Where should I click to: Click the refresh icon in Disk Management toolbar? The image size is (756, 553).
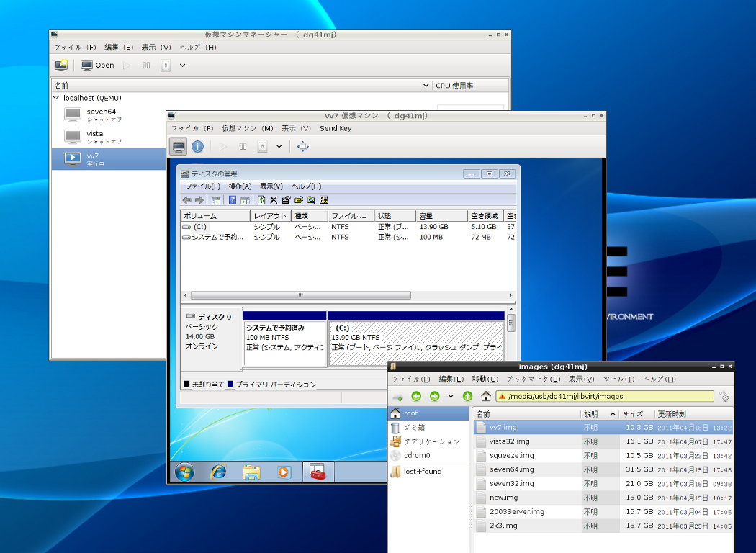point(261,200)
